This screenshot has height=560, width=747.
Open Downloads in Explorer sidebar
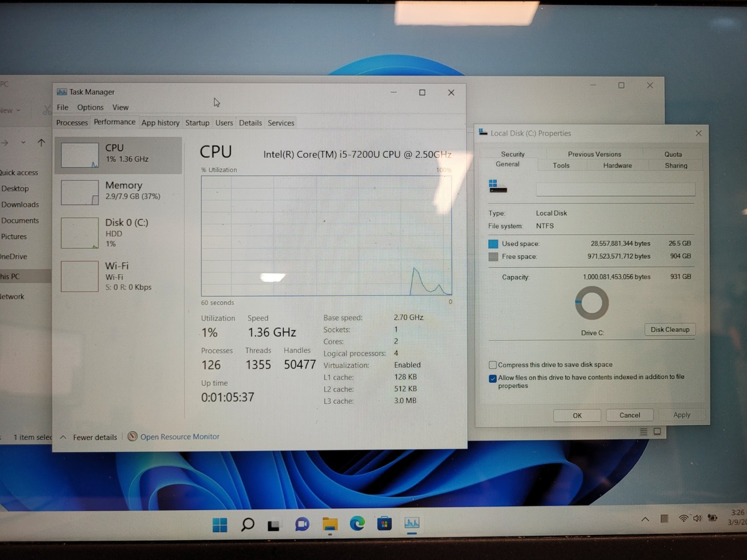20,204
